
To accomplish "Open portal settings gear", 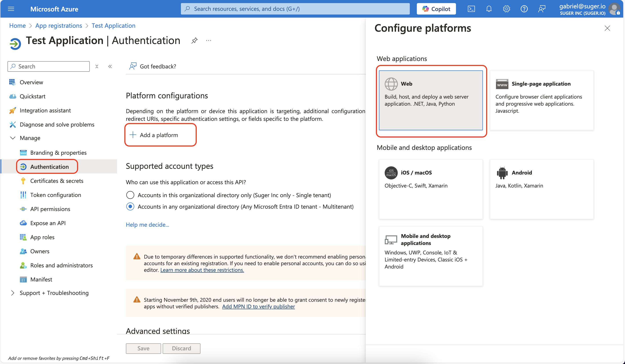I will [x=506, y=9].
